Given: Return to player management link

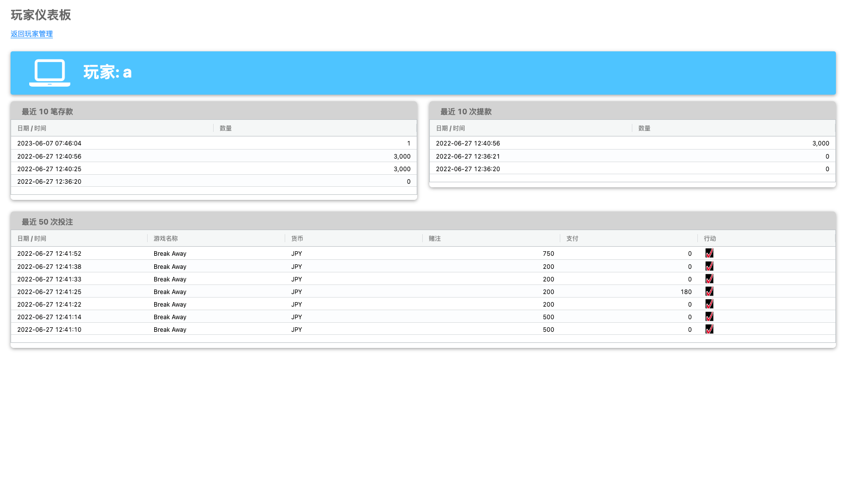Looking at the screenshot, I should point(32,34).
